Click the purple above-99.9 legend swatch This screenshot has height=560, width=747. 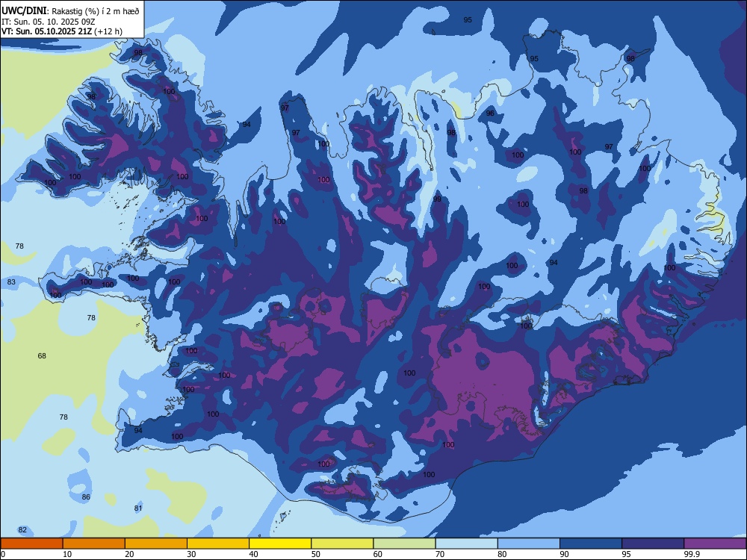[715, 544]
